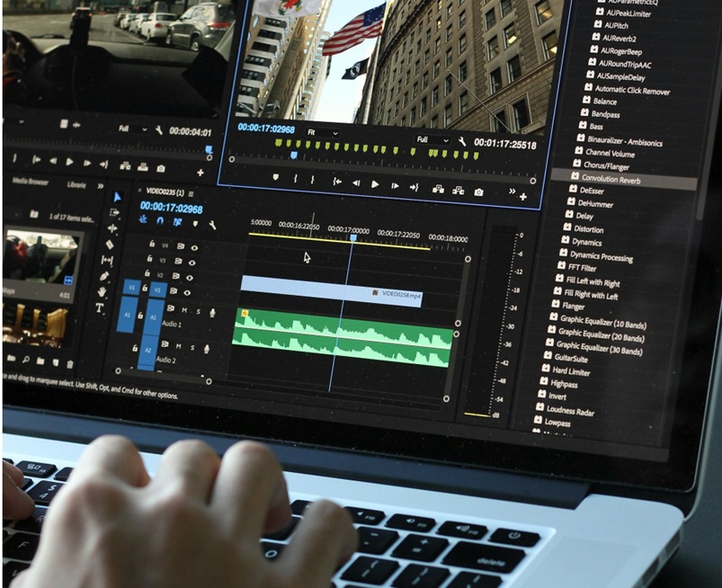Select the Selection arrow tool
Viewport: 722px width, 588px height.
tap(117, 197)
